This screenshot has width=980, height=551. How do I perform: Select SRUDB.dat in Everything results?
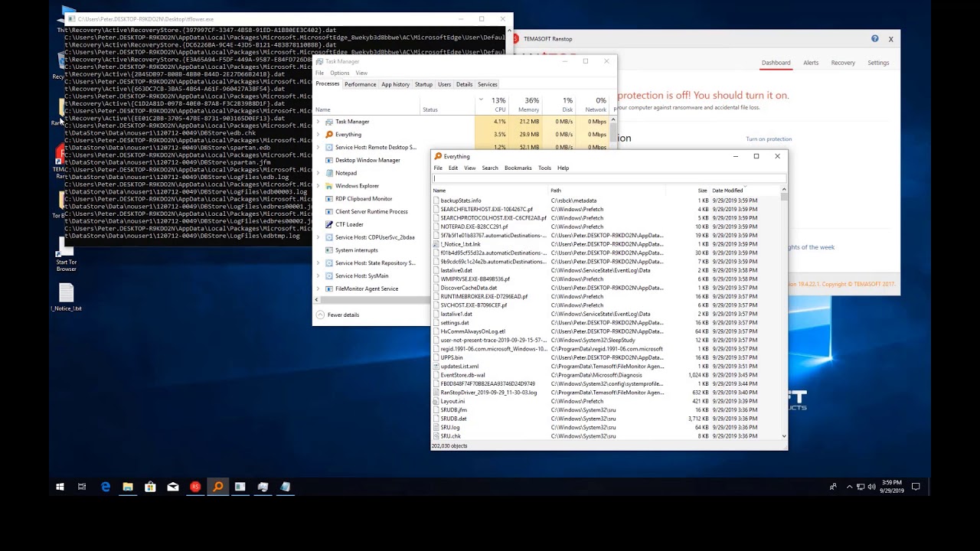(453, 419)
